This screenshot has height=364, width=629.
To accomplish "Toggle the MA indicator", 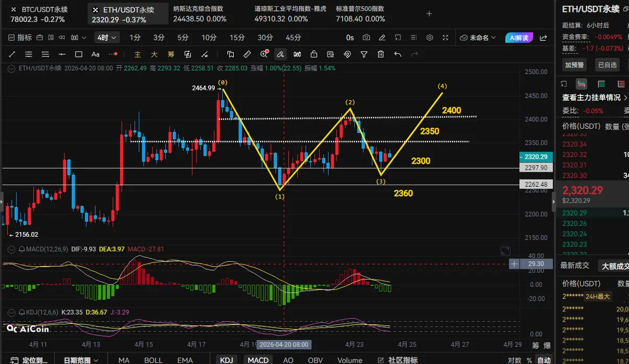I will point(124,360).
